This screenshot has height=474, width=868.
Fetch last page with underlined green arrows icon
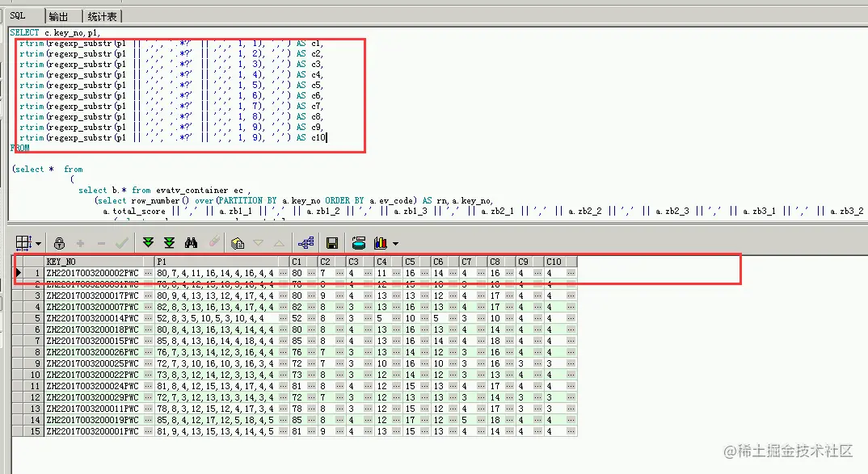click(x=170, y=243)
